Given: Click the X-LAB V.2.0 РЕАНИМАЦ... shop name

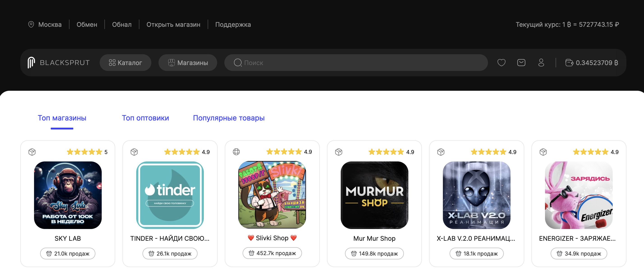Looking at the screenshot, I should click(x=476, y=238).
